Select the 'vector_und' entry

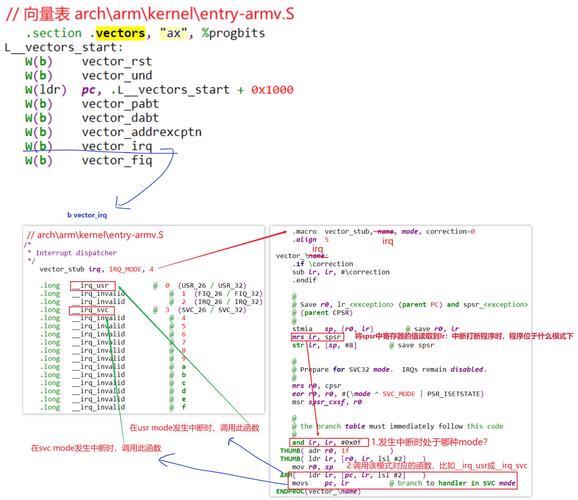coord(116,76)
